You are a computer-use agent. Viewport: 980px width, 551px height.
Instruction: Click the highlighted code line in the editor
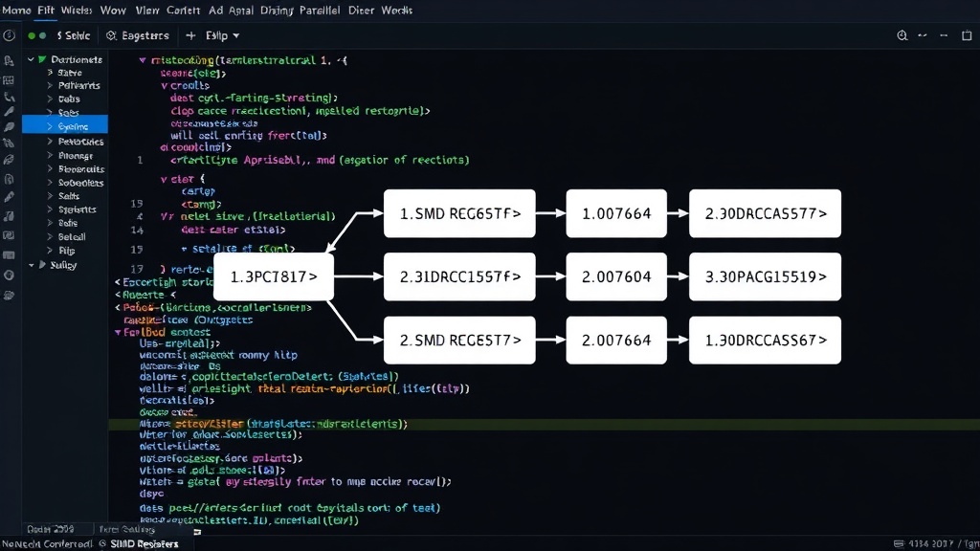click(544, 424)
